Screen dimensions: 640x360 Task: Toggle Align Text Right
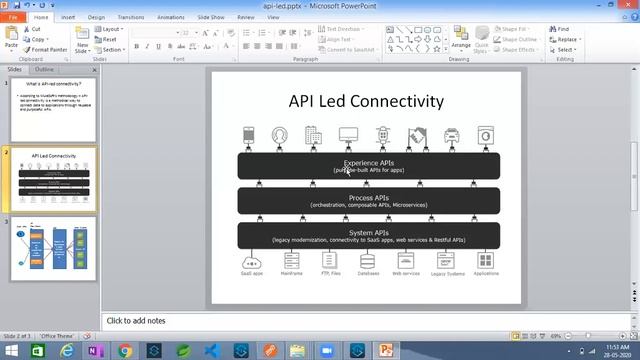pos(268,47)
